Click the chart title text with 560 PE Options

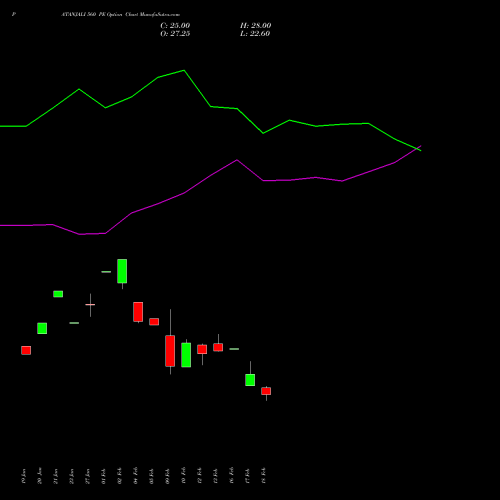[x=120, y=15]
